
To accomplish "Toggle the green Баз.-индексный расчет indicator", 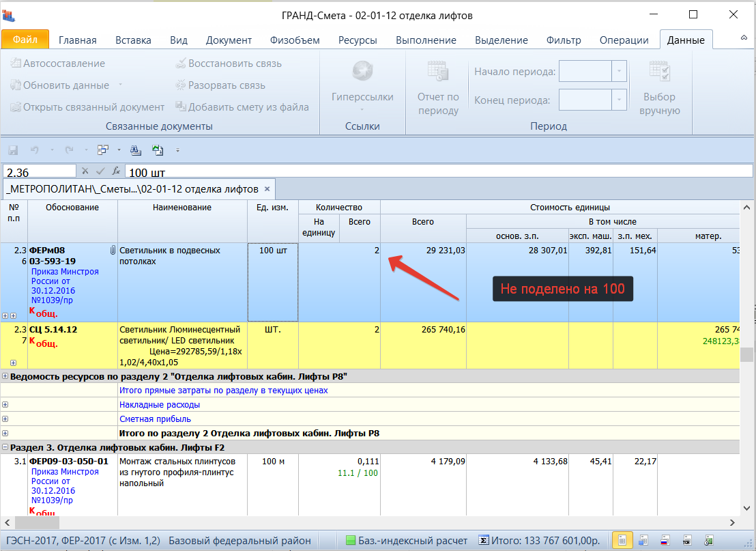I will [x=351, y=541].
